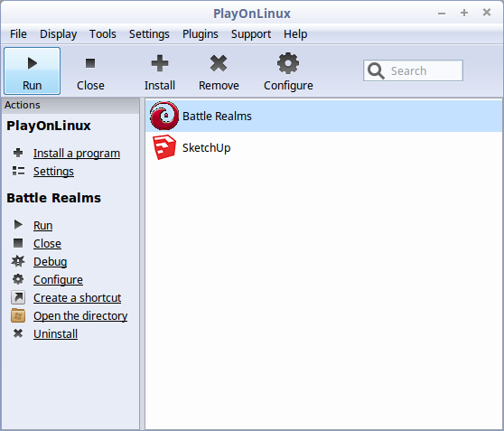Screen dimensions: 504x431
Task: Click the magnifier icon in search box
Action: pos(376,70)
